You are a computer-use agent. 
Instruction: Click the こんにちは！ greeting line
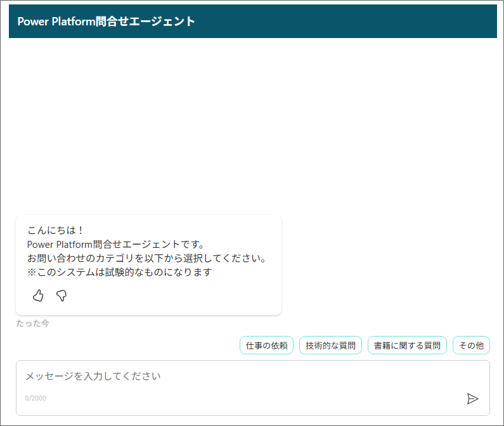click(55, 230)
